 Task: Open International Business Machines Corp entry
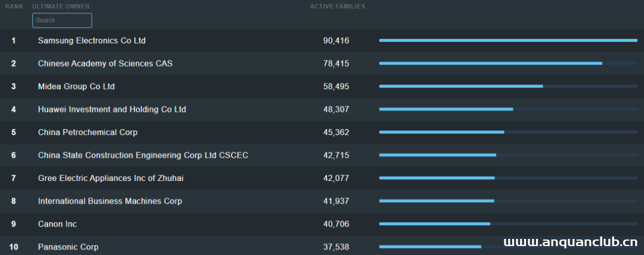[110, 201]
